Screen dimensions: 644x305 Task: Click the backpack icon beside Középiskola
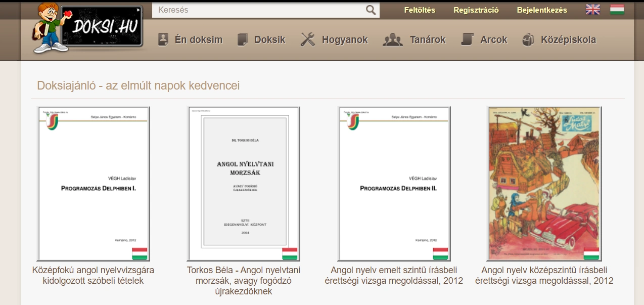(528, 39)
